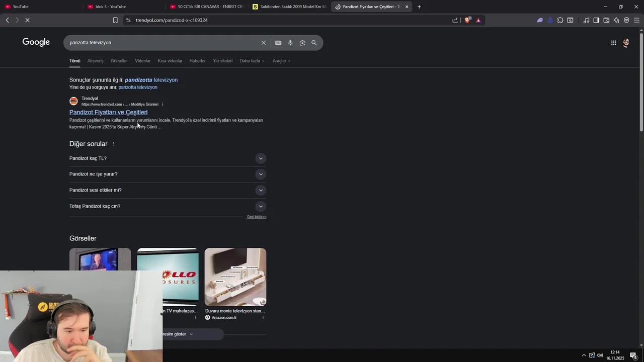
Task: Close the Pandizot Fiyatları tab
Action: (x=407, y=7)
